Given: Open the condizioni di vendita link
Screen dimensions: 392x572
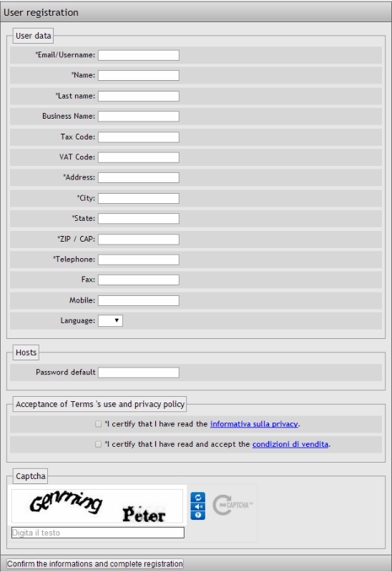Looking at the screenshot, I should [x=290, y=444].
